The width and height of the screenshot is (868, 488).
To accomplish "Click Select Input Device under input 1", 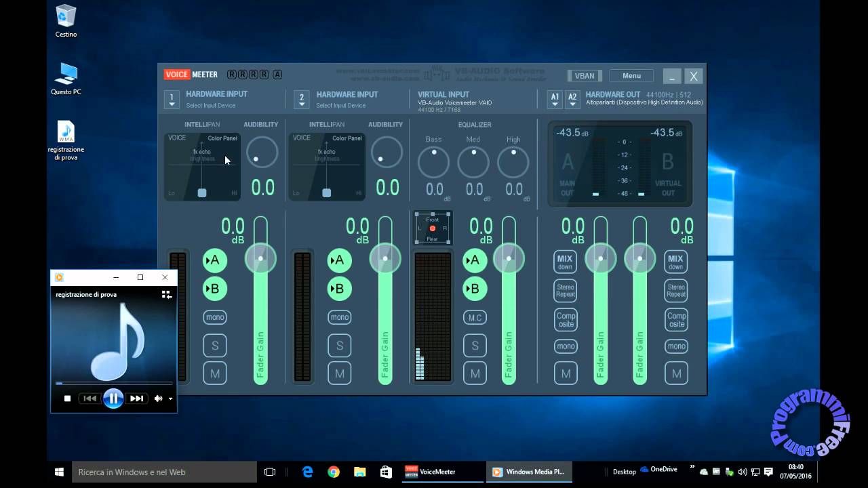I will click(211, 106).
